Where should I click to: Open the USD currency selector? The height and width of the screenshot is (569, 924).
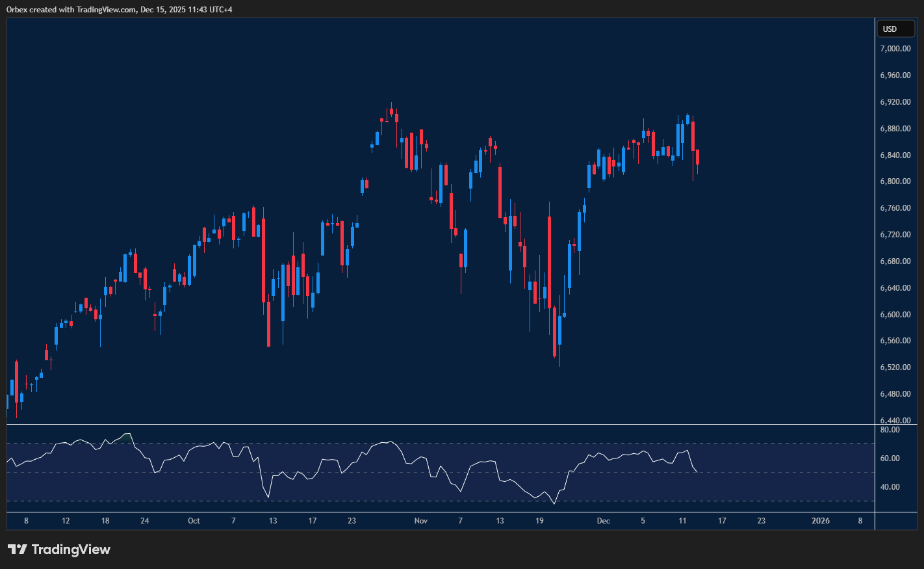[895, 29]
